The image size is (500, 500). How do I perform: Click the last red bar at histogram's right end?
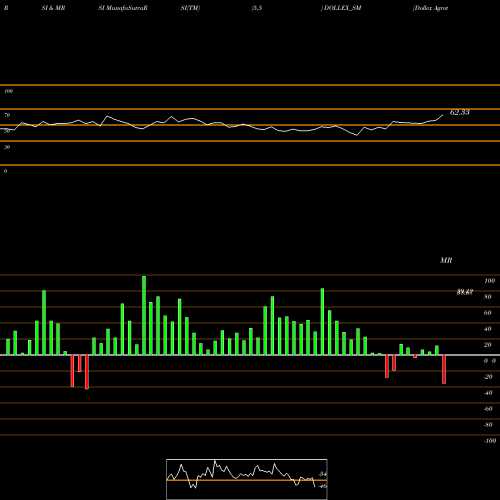(444, 369)
